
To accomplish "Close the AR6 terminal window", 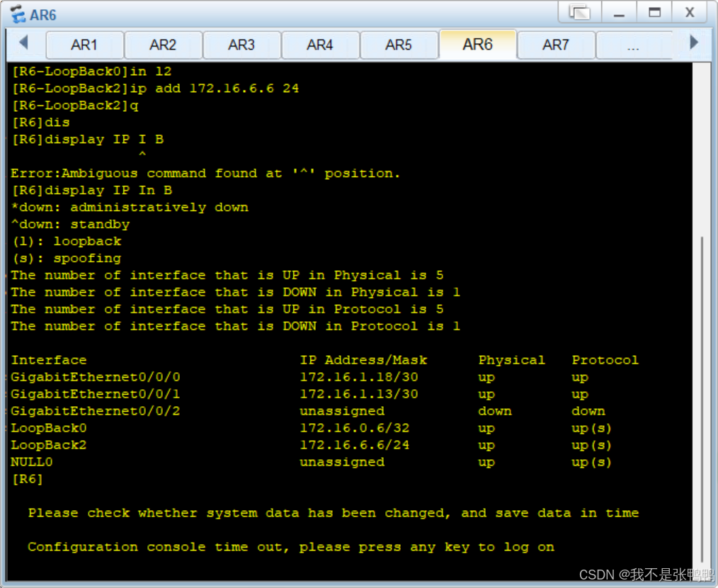I will (690, 12).
